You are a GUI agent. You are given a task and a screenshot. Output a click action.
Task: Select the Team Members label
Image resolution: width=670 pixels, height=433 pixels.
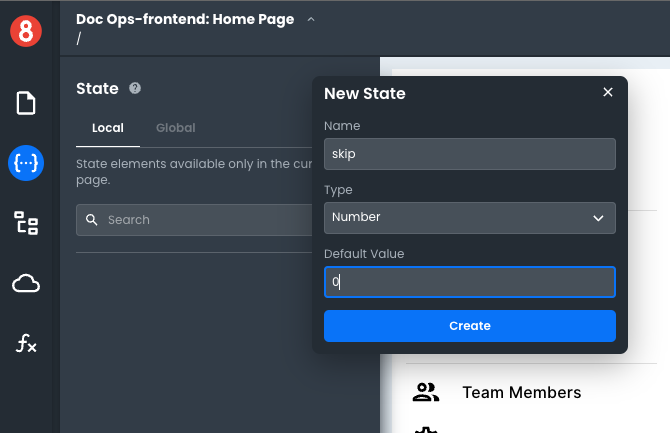[521, 392]
